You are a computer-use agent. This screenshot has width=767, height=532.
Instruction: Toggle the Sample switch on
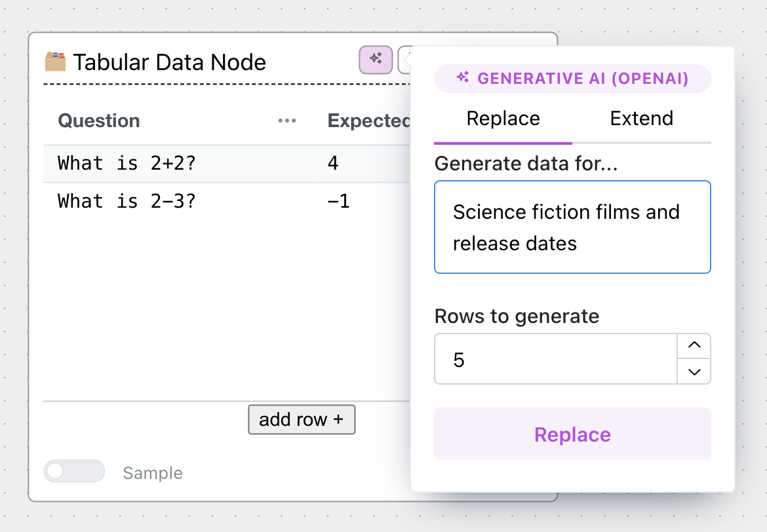74,471
